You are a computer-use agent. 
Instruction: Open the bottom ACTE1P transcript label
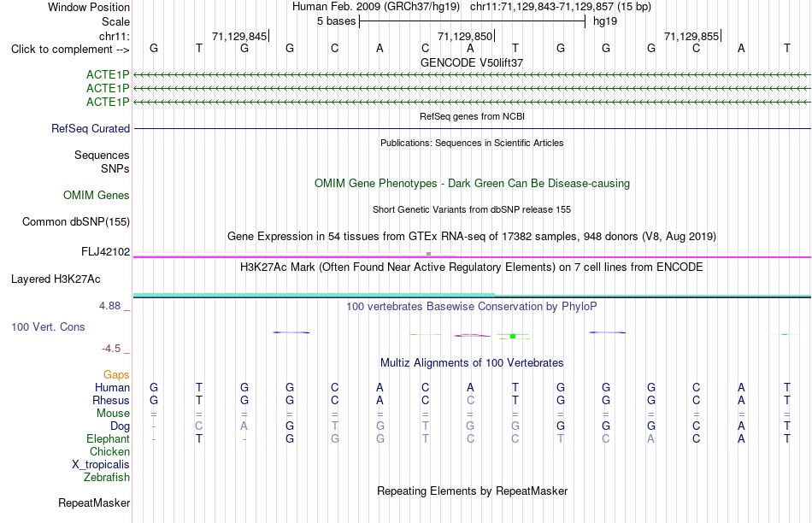point(108,102)
